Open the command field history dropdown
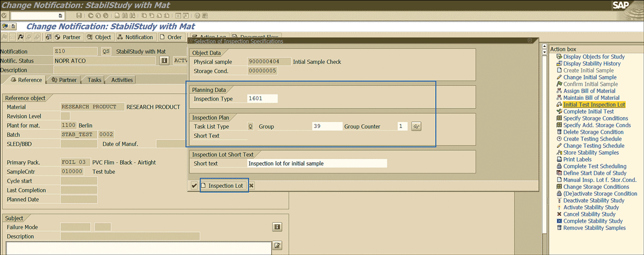Viewport: 644px width, 255px height. coord(60,16)
